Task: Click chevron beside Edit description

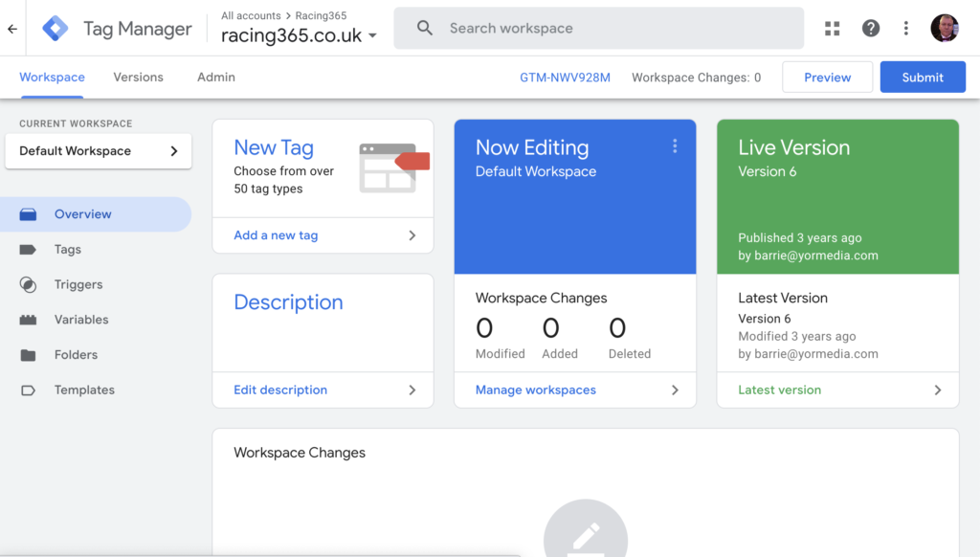Action: [x=412, y=390]
